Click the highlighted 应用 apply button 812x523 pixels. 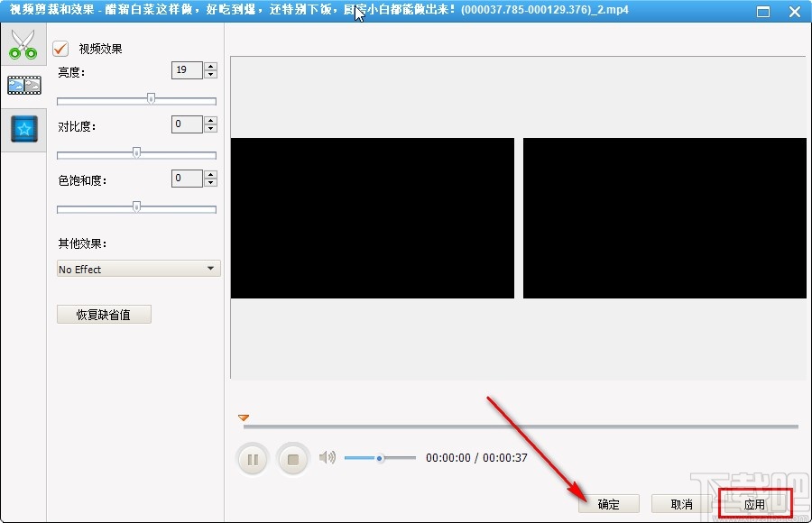tap(754, 504)
